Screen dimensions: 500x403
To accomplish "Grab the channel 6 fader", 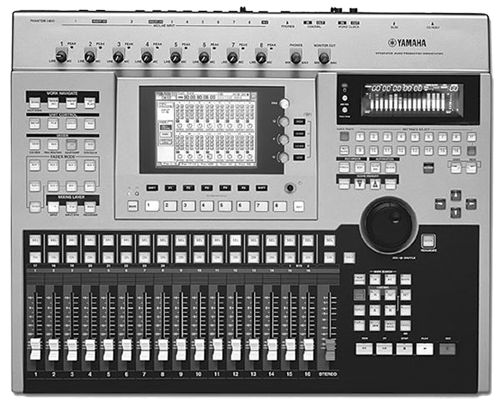I will tap(126, 349).
